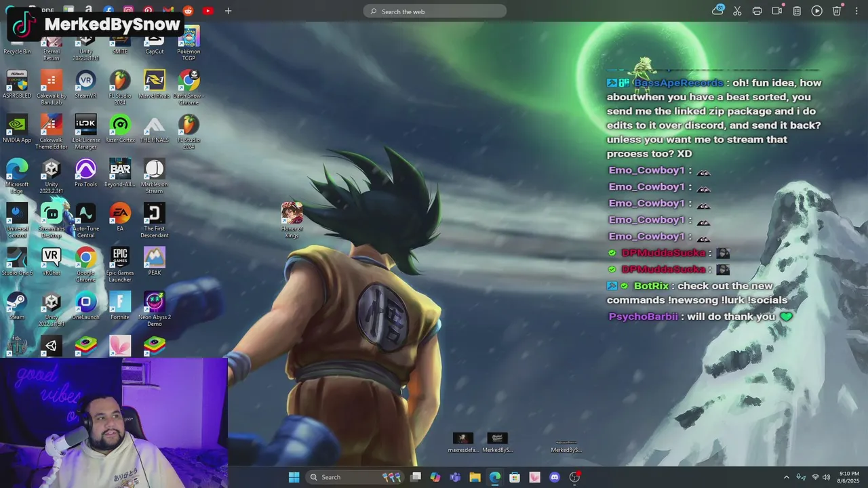Image resolution: width=868 pixels, height=488 pixels.
Task: Open Instagram bookmark in top bar
Action: point(128,11)
